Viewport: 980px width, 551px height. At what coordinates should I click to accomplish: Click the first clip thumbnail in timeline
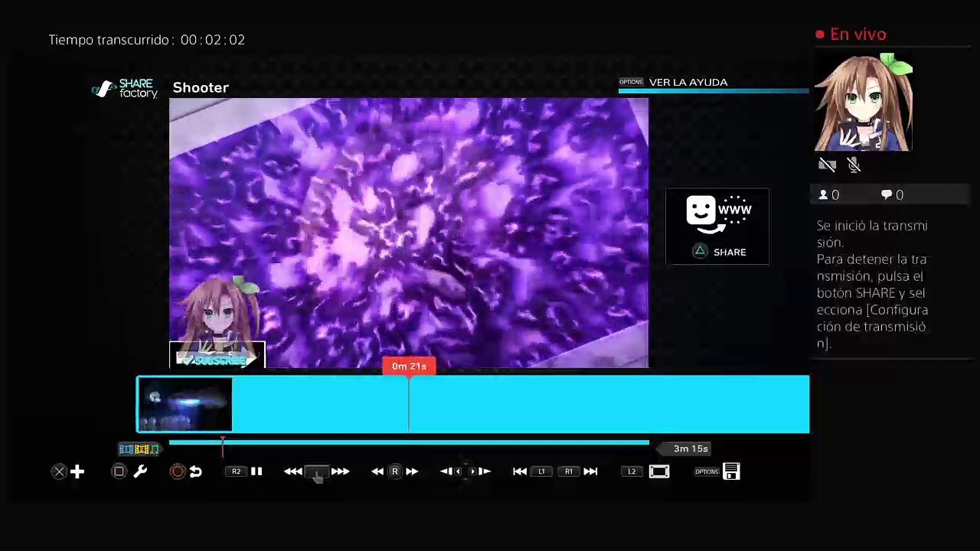coord(185,404)
